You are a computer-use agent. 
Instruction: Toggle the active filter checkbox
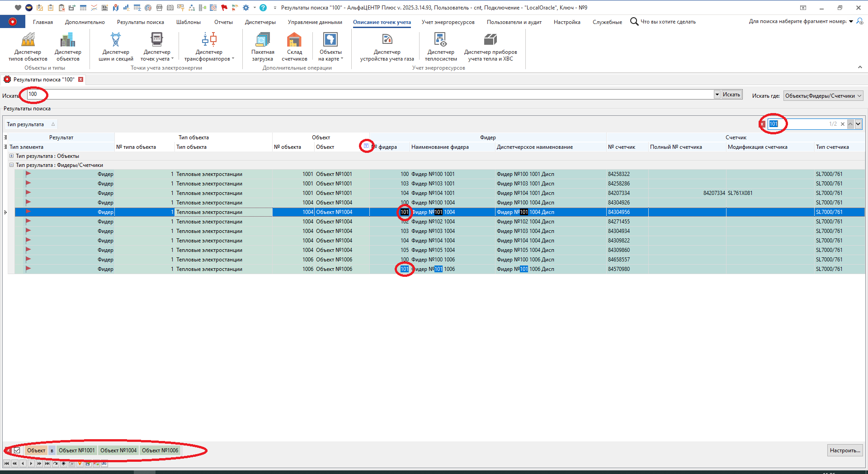pyautogui.click(x=17, y=450)
